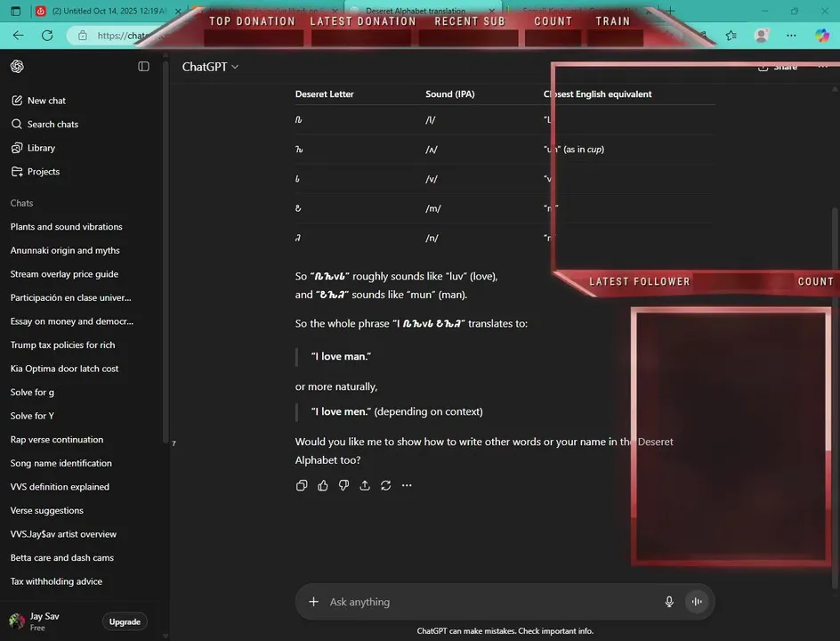Regenerate the response
Screen dimensions: 840x641
point(385,485)
